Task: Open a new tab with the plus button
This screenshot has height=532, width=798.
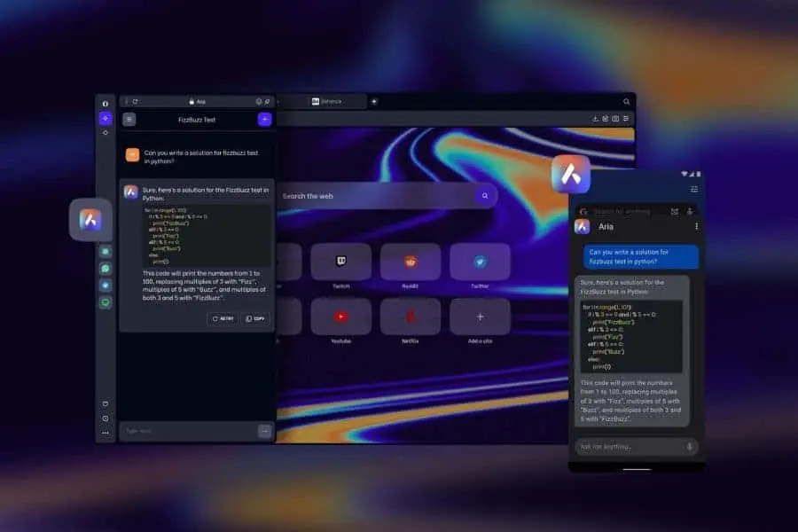Action: (x=374, y=101)
